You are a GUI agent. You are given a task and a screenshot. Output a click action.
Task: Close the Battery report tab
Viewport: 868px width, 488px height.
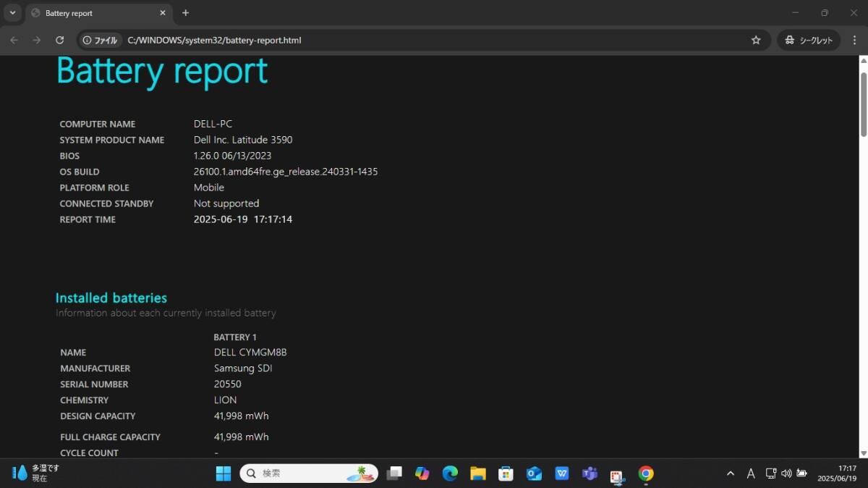point(163,13)
